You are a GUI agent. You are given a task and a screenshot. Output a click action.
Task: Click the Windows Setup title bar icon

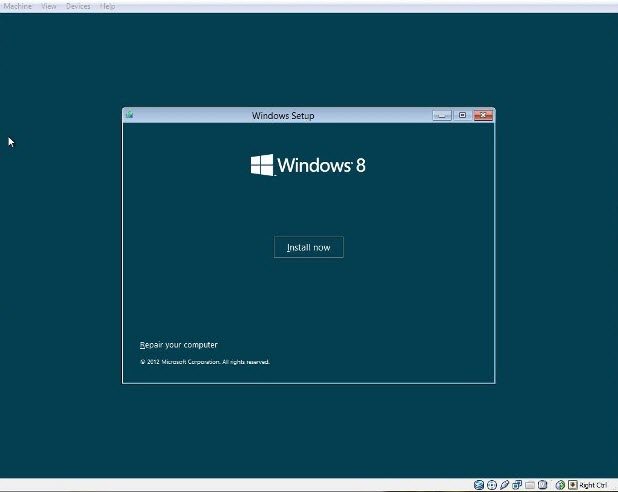[130, 115]
